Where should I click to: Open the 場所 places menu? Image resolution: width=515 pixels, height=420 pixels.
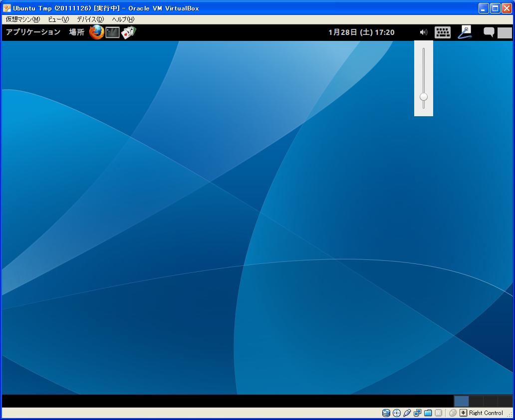coord(77,32)
